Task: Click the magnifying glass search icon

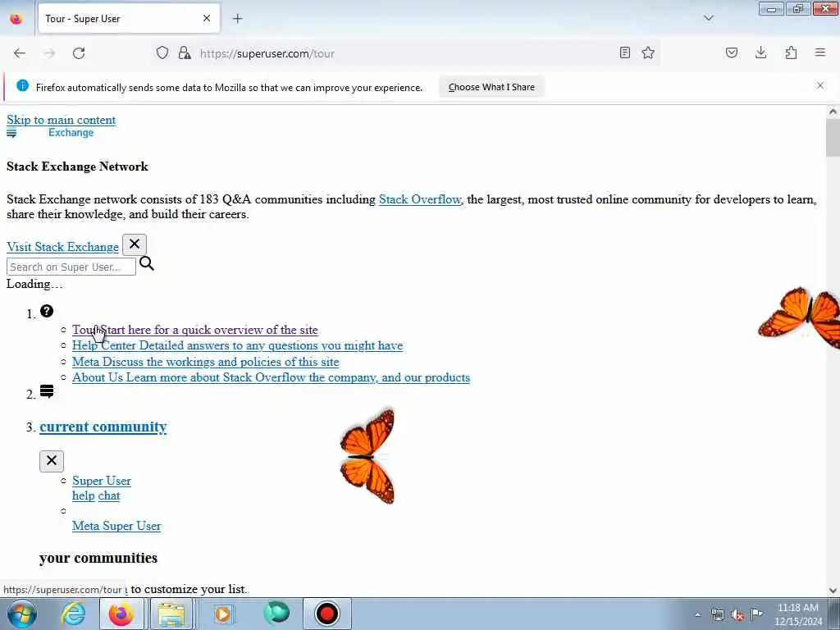Action: (146, 263)
